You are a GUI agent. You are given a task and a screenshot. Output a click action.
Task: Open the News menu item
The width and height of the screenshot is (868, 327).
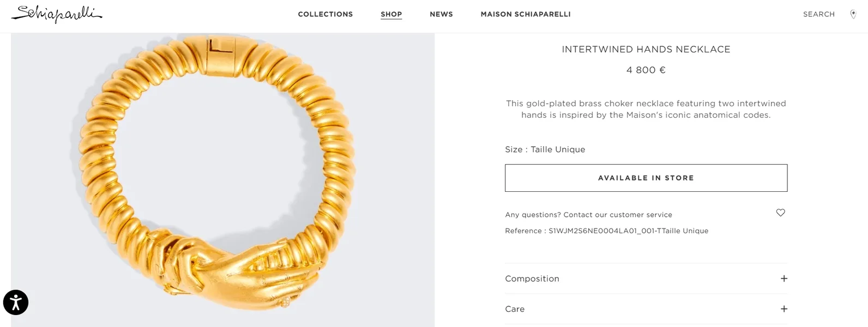pyautogui.click(x=442, y=14)
